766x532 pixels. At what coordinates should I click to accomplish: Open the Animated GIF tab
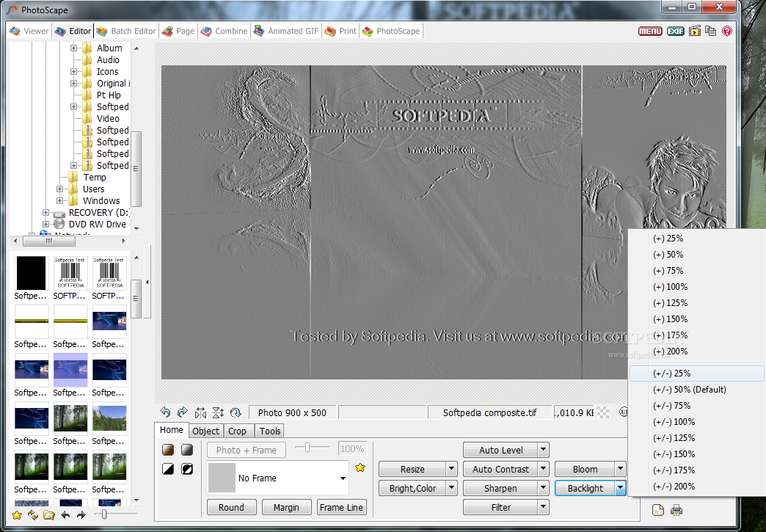click(286, 31)
